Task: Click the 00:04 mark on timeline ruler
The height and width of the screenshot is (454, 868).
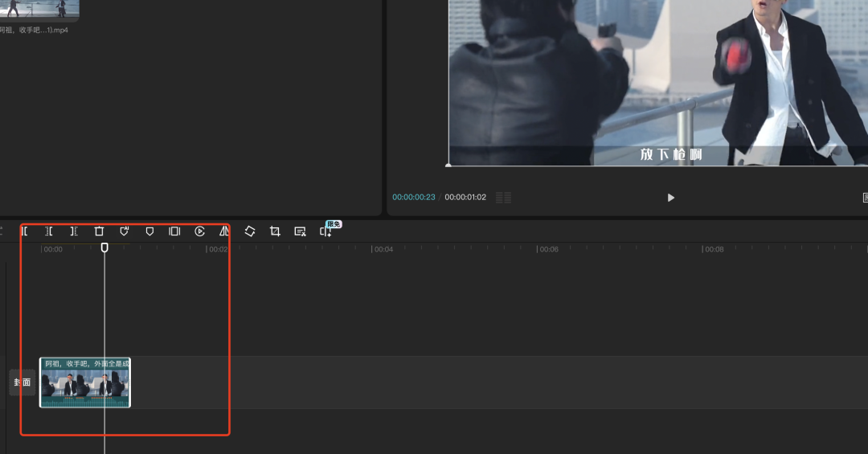Action: 383,249
